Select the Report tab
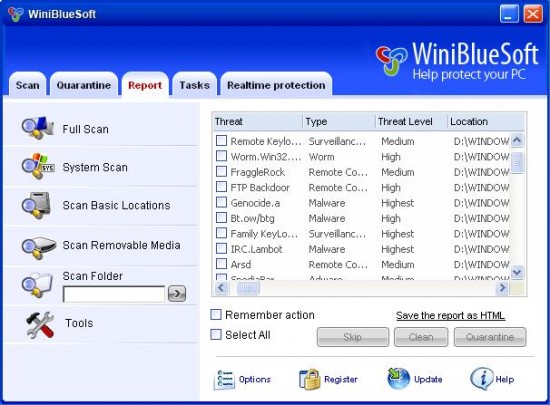 click(x=145, y=85)
